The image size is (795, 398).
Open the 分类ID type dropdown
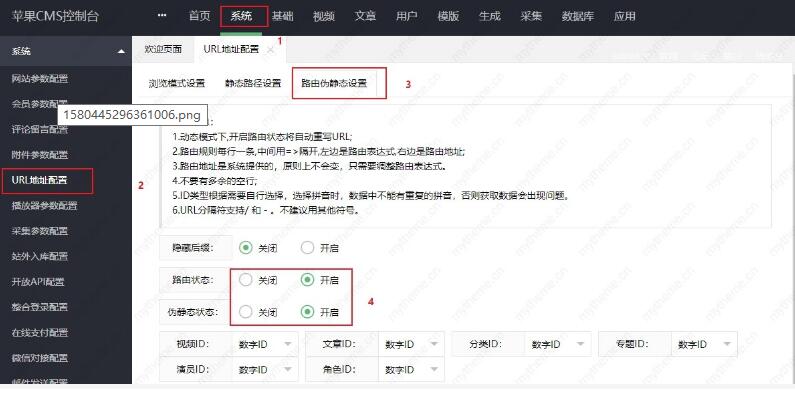tap(558, 344)
